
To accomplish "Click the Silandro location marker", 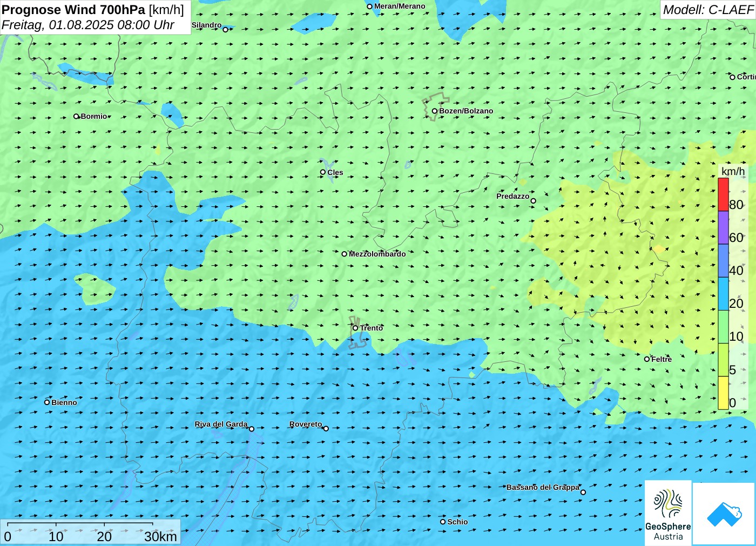I will pos(225,30).
